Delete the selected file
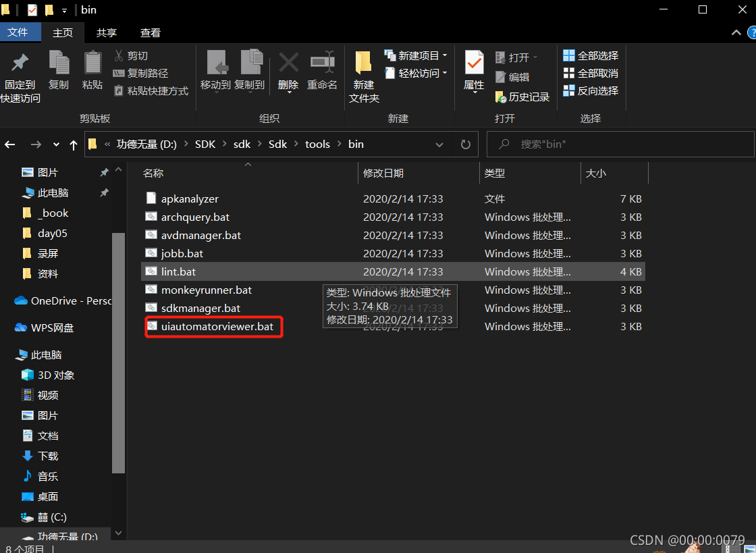 (288, 71)
